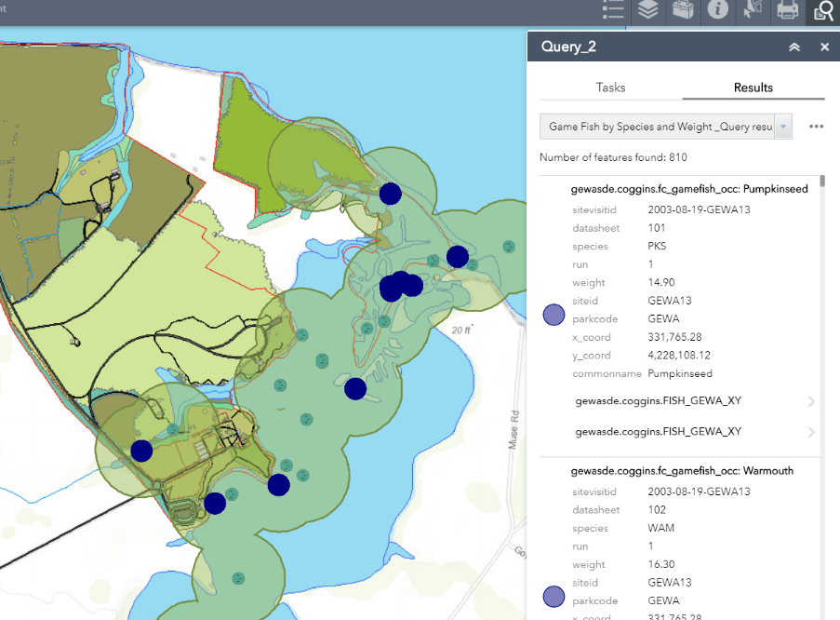The image size is (840, 620).
Task: Collapse the Query_2 panel
Action: point(794,47)
